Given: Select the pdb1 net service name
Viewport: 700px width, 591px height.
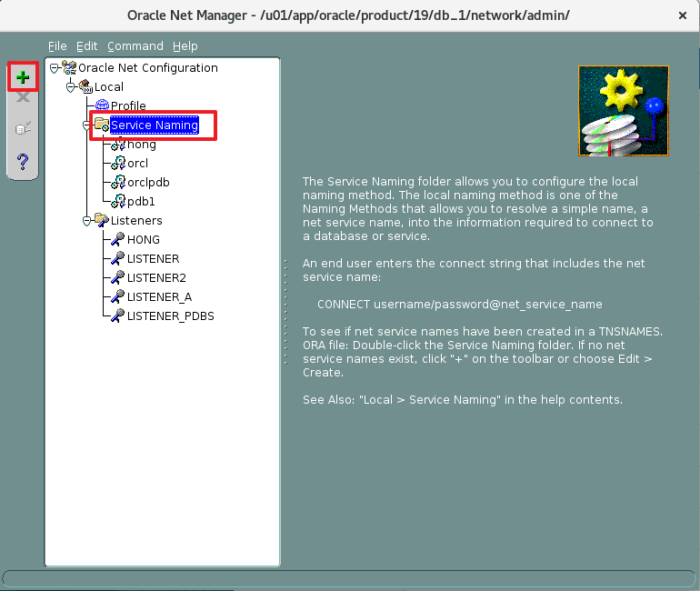Looking at the screenshot, I should [x=141, y=202].
